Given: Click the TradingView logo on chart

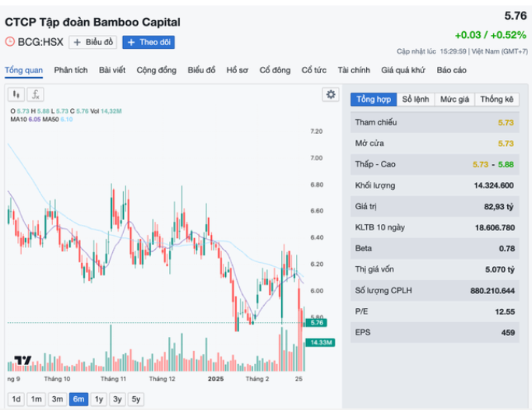Looking at the screenshot, I should point(23,362).
